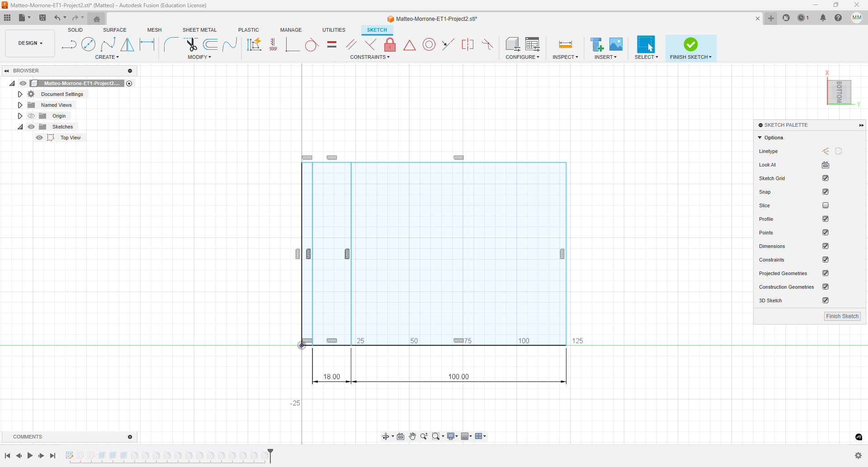Click Finish Sketch button in Sketch Palette
Screen dimensions: 868x467
point(842,316)
